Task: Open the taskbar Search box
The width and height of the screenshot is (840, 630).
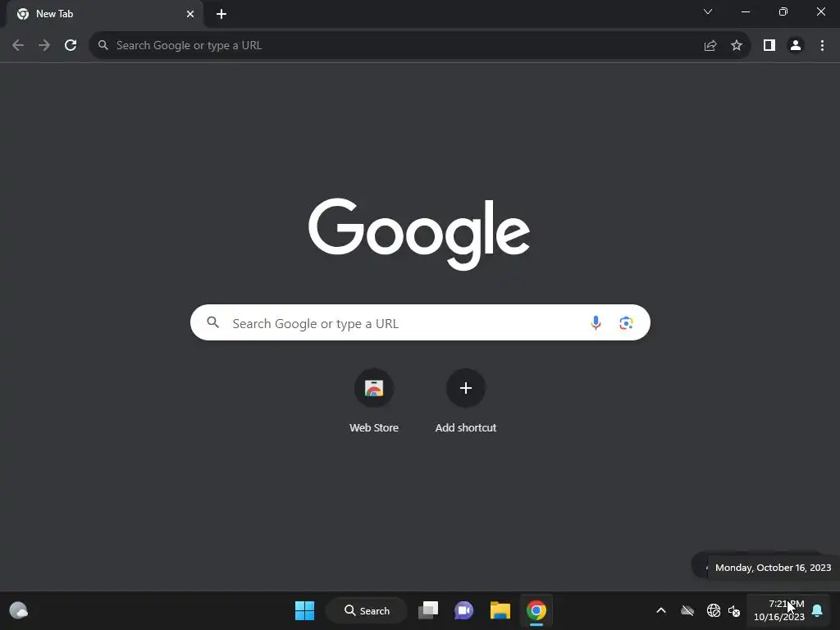Action: click(367, 610)
